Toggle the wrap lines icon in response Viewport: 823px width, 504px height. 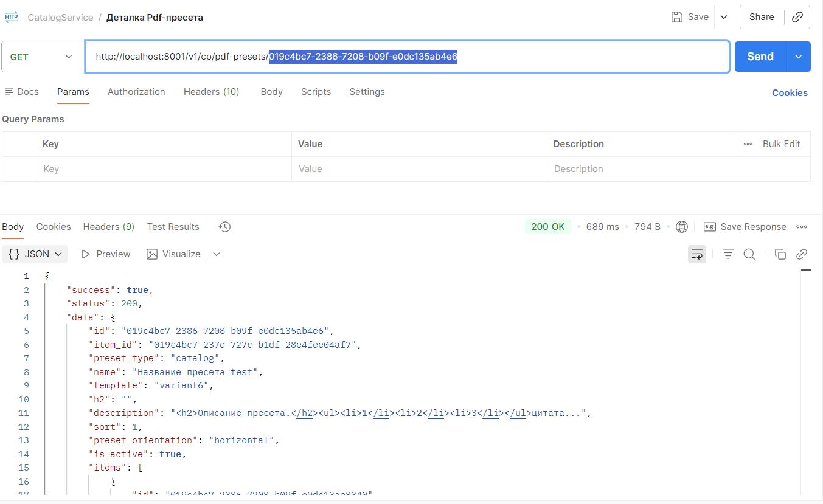697,254
